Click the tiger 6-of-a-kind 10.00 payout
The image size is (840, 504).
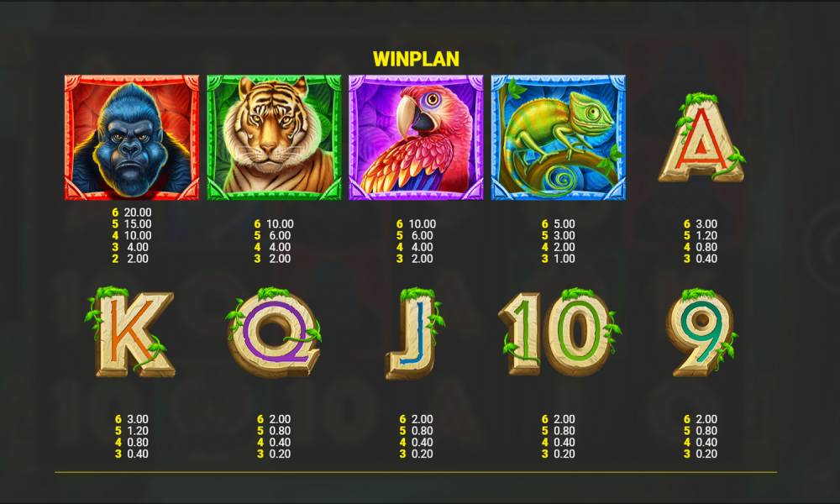[274, 224]
